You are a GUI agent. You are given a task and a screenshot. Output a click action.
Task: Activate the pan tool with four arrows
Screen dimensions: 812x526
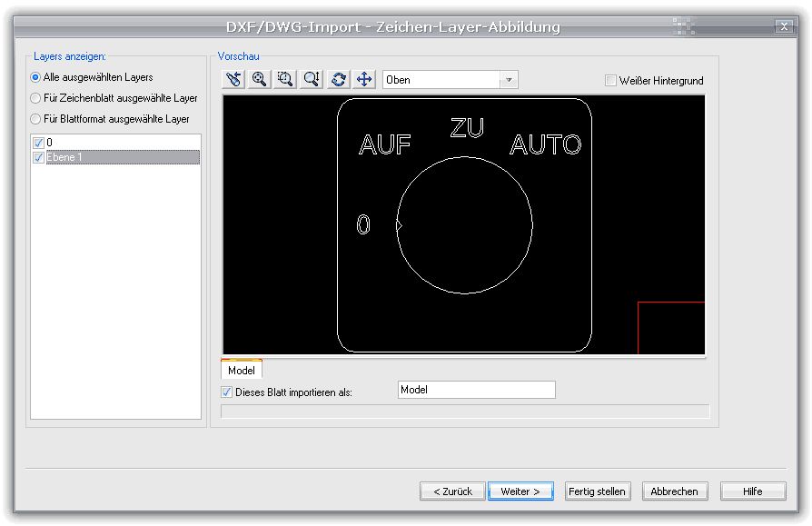pos(364,80)
